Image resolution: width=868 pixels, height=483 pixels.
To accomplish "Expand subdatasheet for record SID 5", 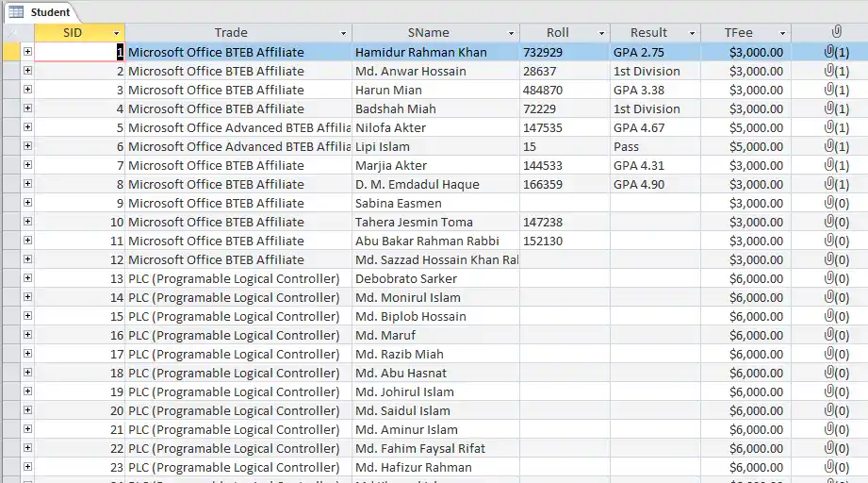I will pyautogui.click(x=27, y=126).
